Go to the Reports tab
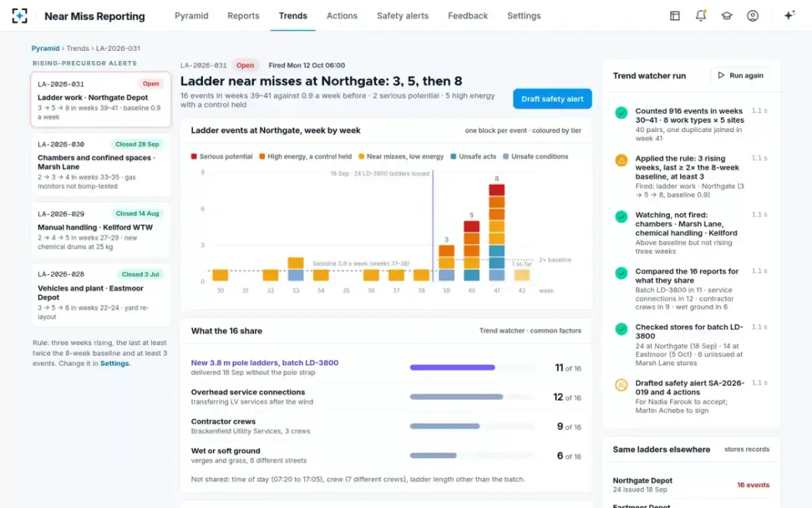Viewport: 812px width, 508px height. [244, 16]
